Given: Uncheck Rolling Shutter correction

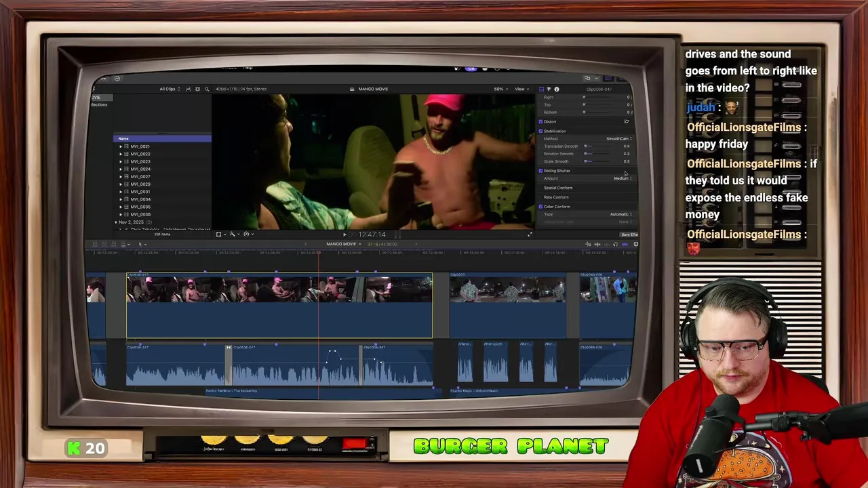Looking at the screenshot, I should point(541,171).
